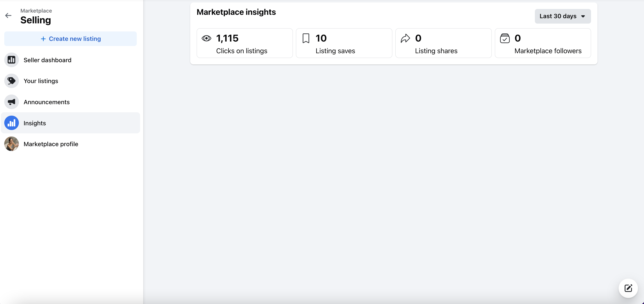The height and width of the screenshot is (304, 644).
Task: Open the Last 30 days dropdown
Action: click(x=562, y=16)
